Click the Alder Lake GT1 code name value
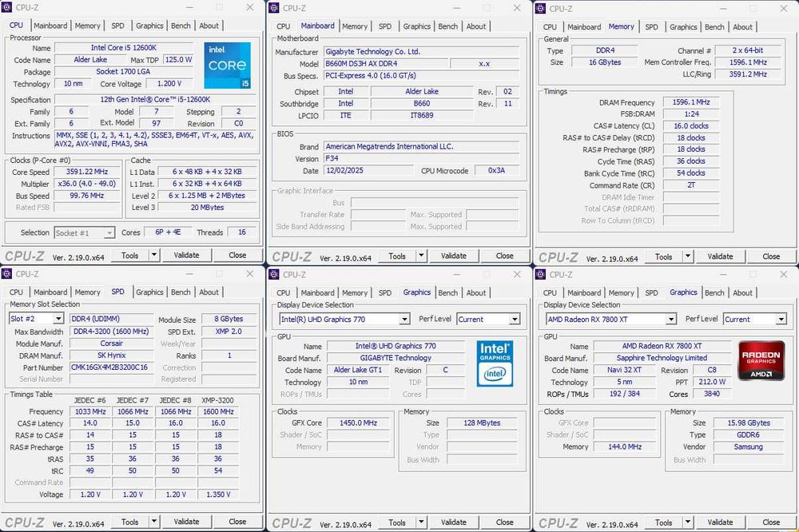Image resolution: width=799 pixels, height=532 pixels. coord(358,369)
